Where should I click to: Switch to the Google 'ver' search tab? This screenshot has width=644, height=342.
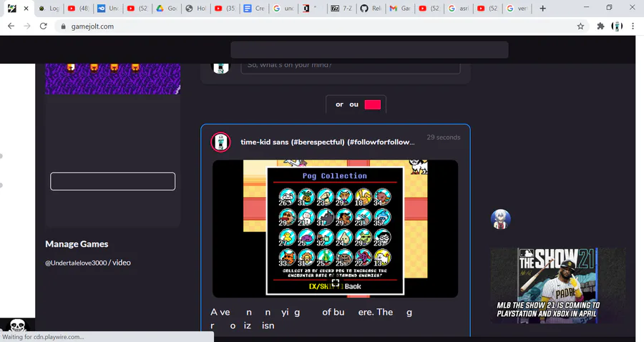pyautogui.click(x=517, y=8)
